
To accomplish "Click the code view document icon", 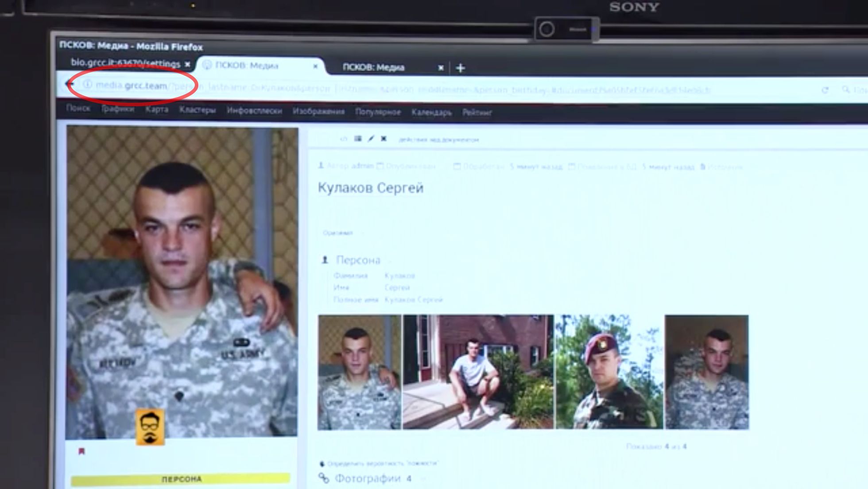I will pyautogui.click(x=344, y=139).
